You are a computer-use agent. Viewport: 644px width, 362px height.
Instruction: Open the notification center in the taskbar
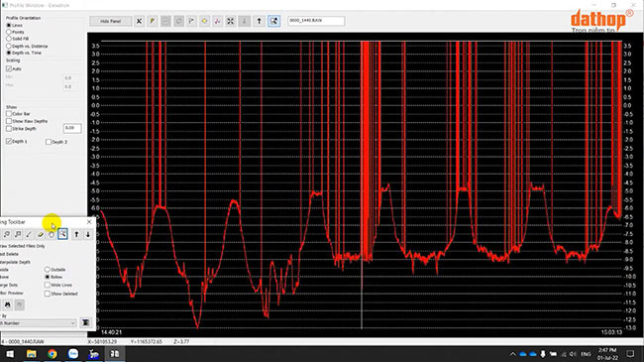click(x=630, y=354)
